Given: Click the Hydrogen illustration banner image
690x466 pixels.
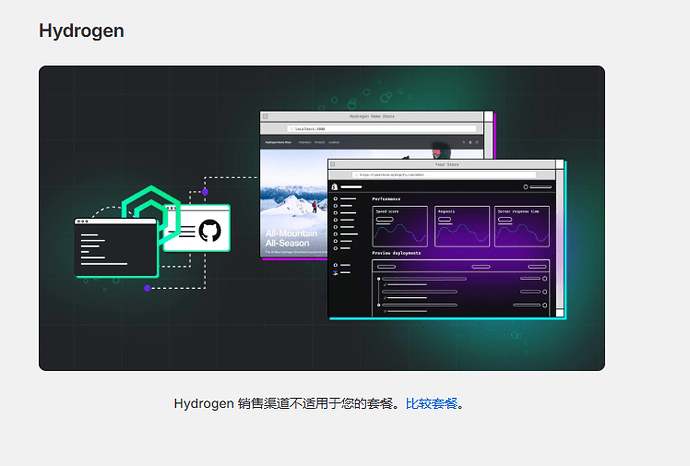Looking at the screenshot, I should [x=322, y=218].
